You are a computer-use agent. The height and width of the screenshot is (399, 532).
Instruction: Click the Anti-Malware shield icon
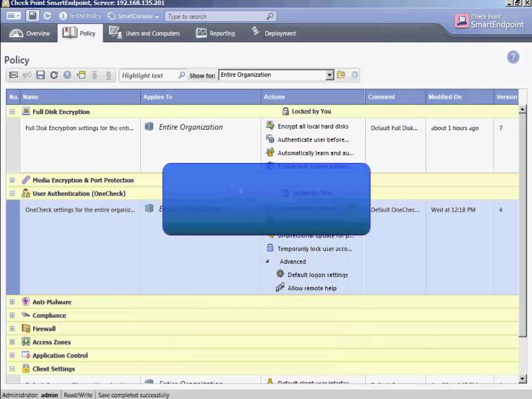point(26,301)
